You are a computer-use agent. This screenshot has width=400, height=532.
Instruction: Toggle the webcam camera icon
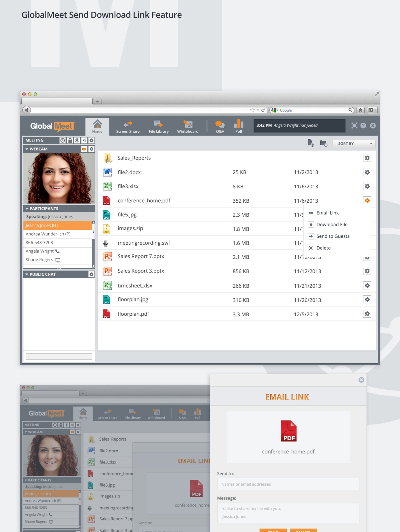[x=84, y=149]
